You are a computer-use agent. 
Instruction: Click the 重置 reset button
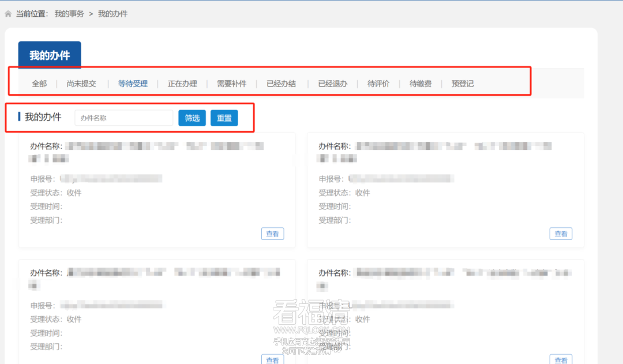click(x=224, y=118)
